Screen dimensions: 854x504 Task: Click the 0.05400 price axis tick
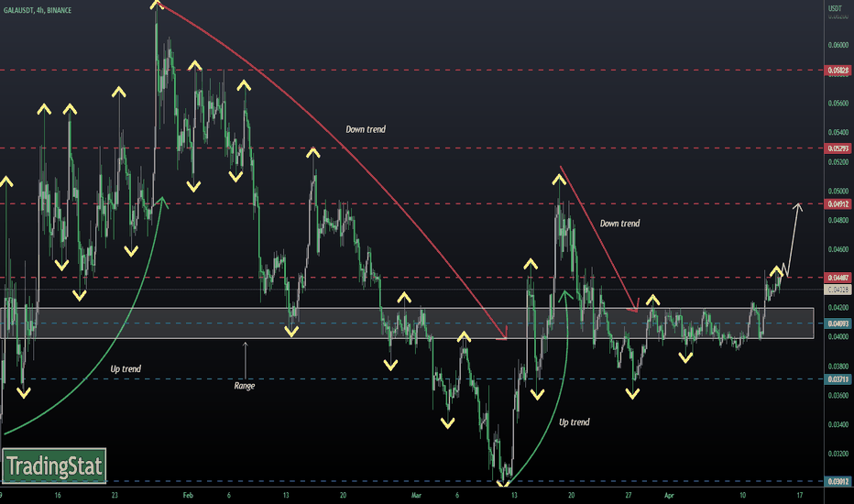click(838, 132)
